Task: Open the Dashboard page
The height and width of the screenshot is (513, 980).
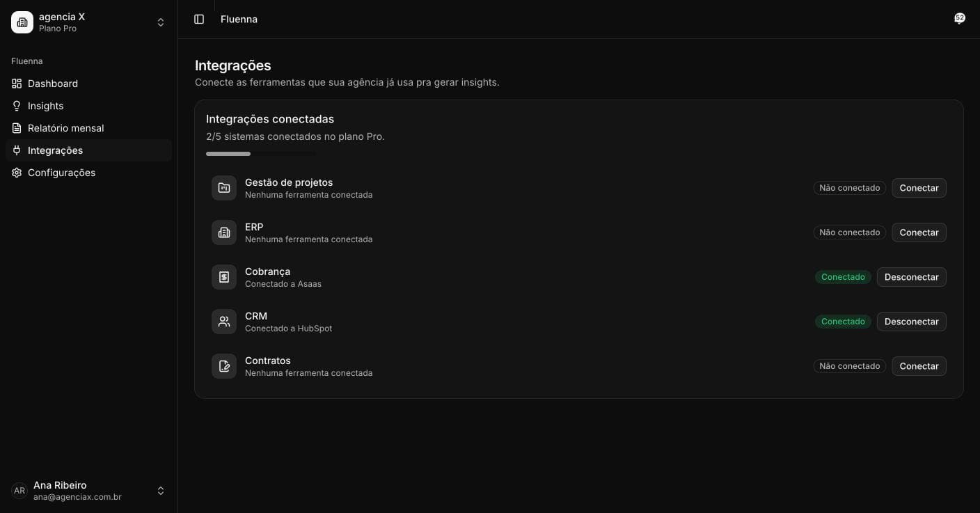Action: pyautogui.click(x=88, y=84)
